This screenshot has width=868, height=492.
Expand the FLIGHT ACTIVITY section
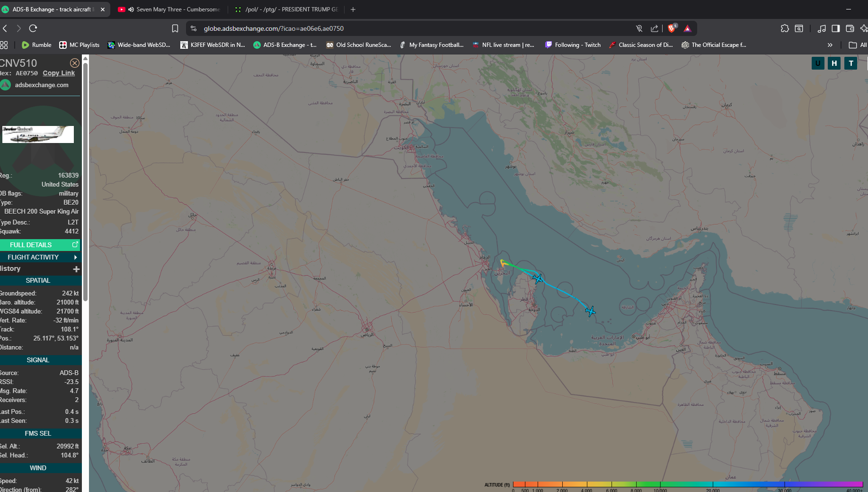(40, 257)
